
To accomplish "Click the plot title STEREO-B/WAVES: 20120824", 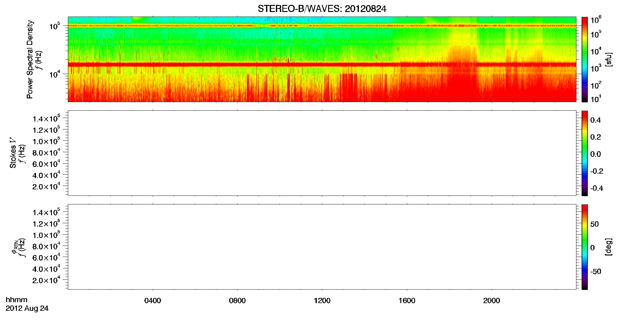I will point(322,9).
